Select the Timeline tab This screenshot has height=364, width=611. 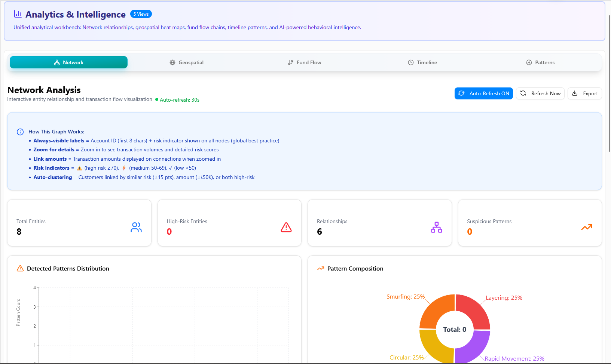tap(422, 62)
